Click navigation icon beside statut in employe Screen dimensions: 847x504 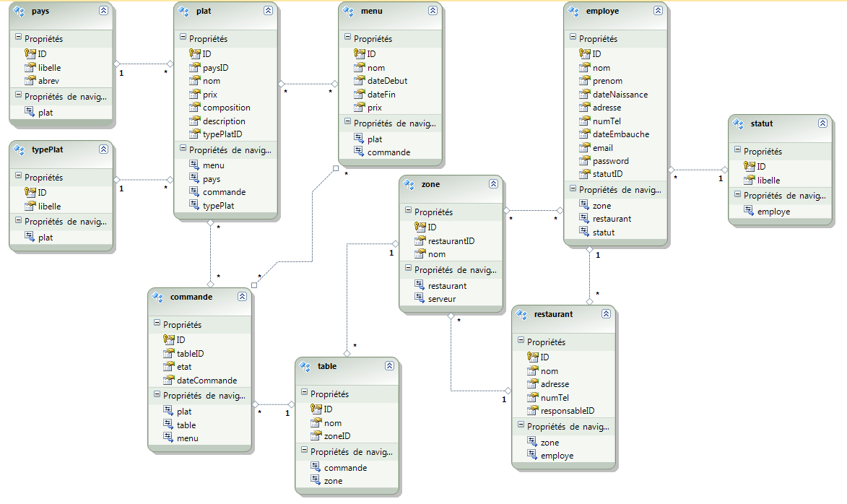coord(584,232)
